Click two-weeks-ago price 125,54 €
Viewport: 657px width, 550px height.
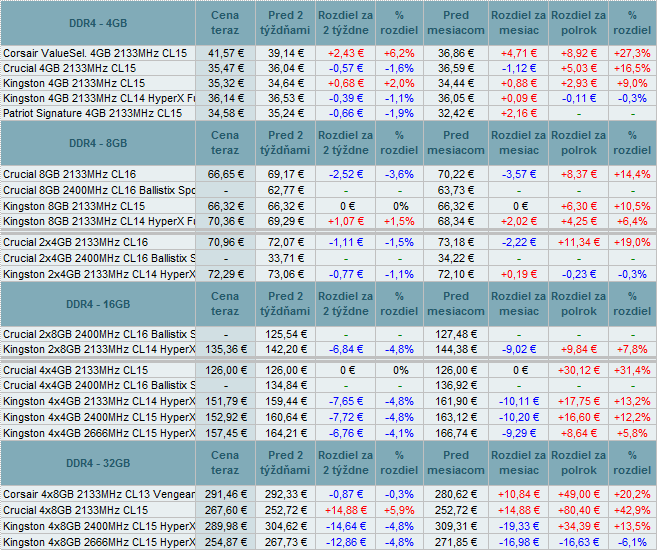[286, 334]
